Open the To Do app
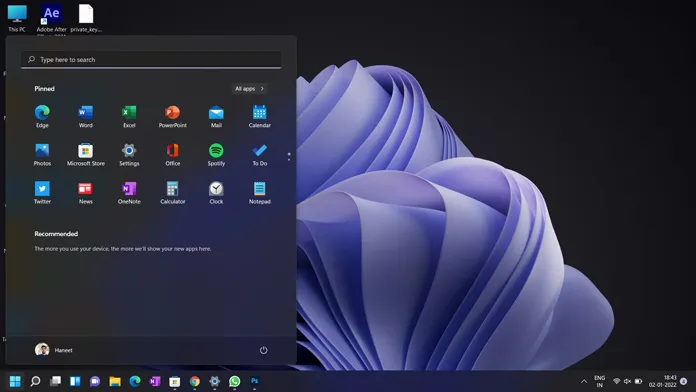 pos(260,154)
